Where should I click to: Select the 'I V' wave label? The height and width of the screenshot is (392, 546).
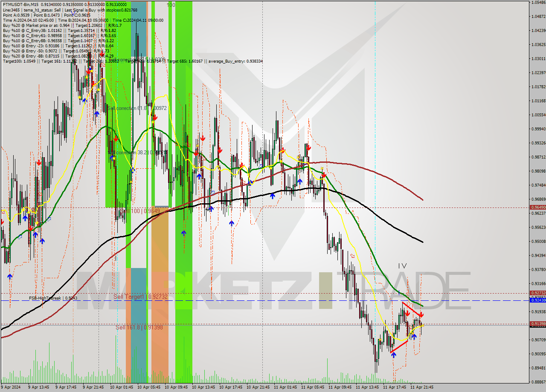coord(402,266)
